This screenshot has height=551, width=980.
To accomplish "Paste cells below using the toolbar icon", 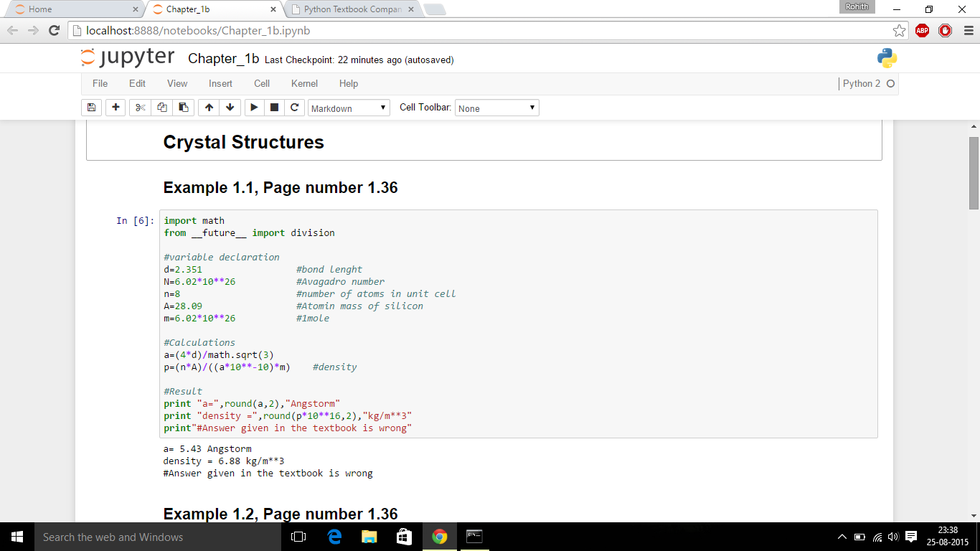I will 183,108.
